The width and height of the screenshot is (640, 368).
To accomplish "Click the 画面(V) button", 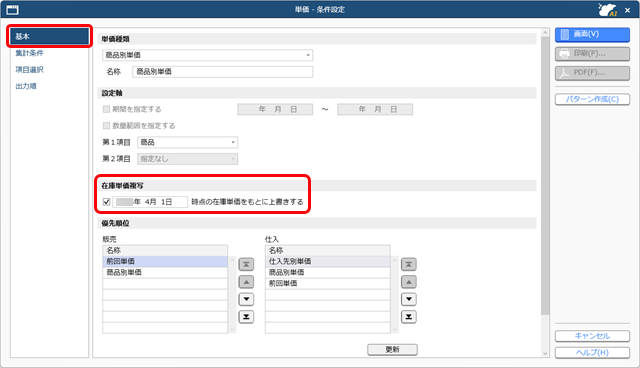I will tap(592, 34).
